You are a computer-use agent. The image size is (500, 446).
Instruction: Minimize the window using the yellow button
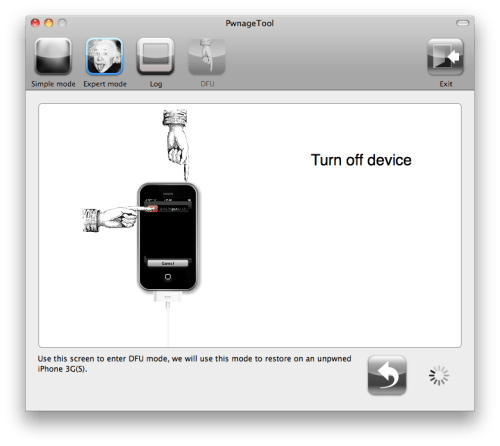tap(49, 23)
